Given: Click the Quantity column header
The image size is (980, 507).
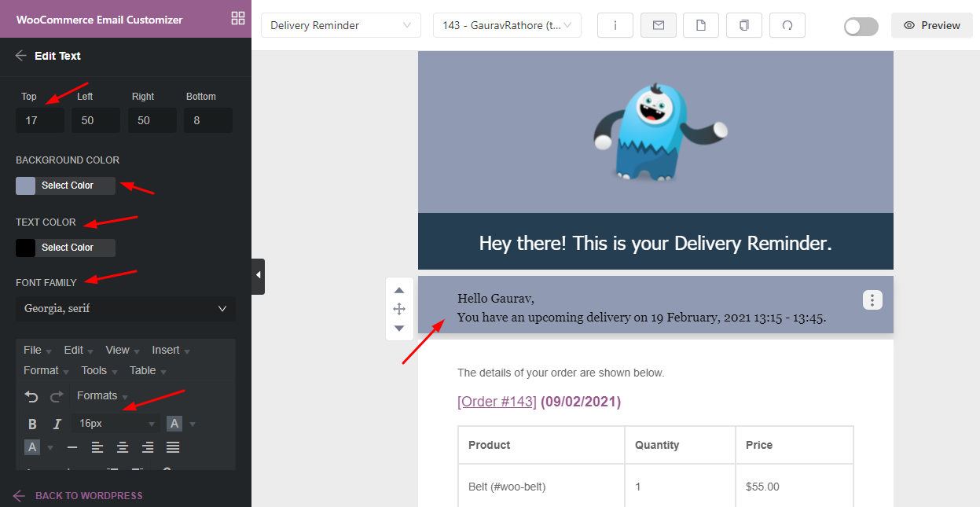Looking at the screenshot, I should pyautogui.click(x=680, y=445).
